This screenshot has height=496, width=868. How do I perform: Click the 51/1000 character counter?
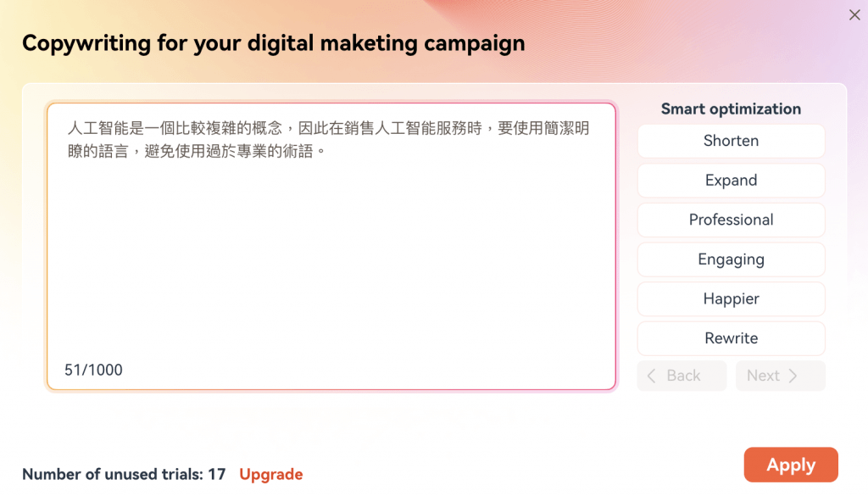coord(93,370)
